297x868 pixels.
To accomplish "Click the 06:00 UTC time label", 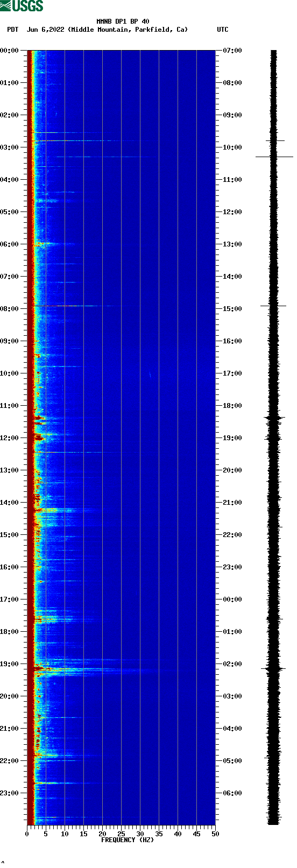I will (232, 793).
